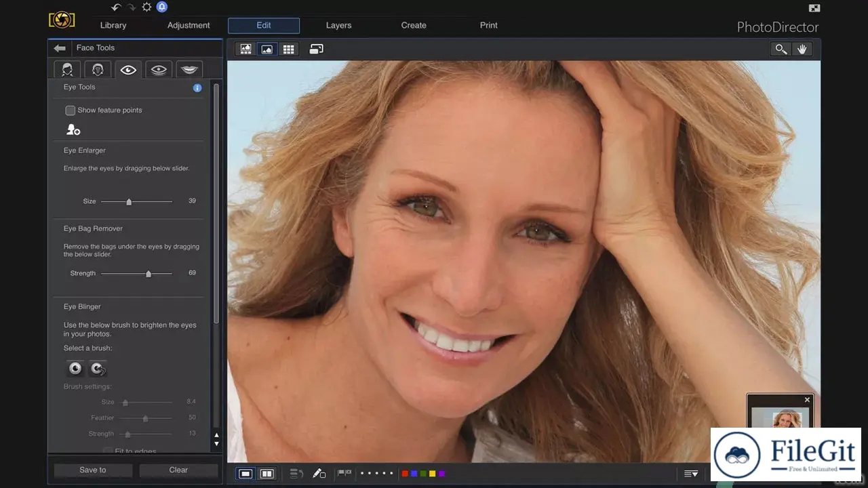
Task: Adjust the Eye Bag Remover Strength slider
Action: [136, 273]
